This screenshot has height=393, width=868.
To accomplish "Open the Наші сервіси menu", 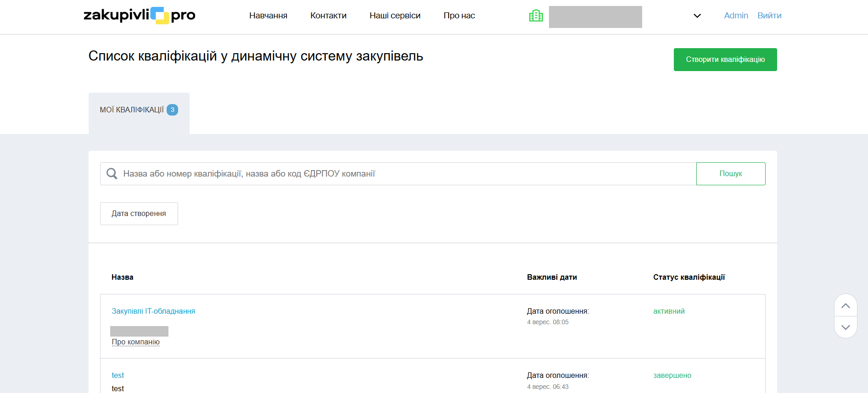I will coord(395,16).
